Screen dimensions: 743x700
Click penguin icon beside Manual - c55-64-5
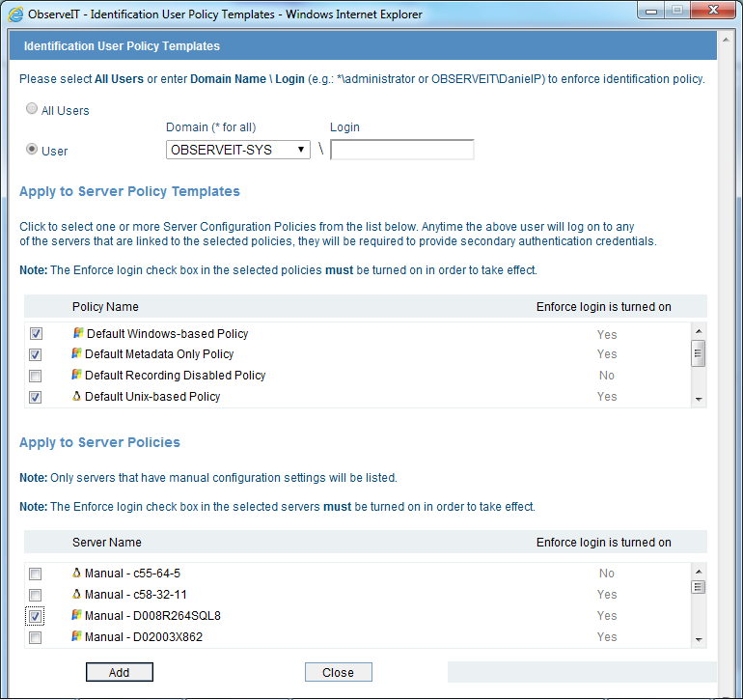tap(77, 574)
